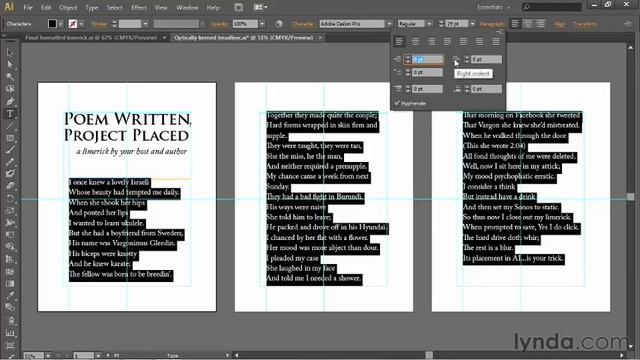The height and width of the screenshot is (360, 640).
Task: Select the Type tool
Action: [x=10, y=113]
